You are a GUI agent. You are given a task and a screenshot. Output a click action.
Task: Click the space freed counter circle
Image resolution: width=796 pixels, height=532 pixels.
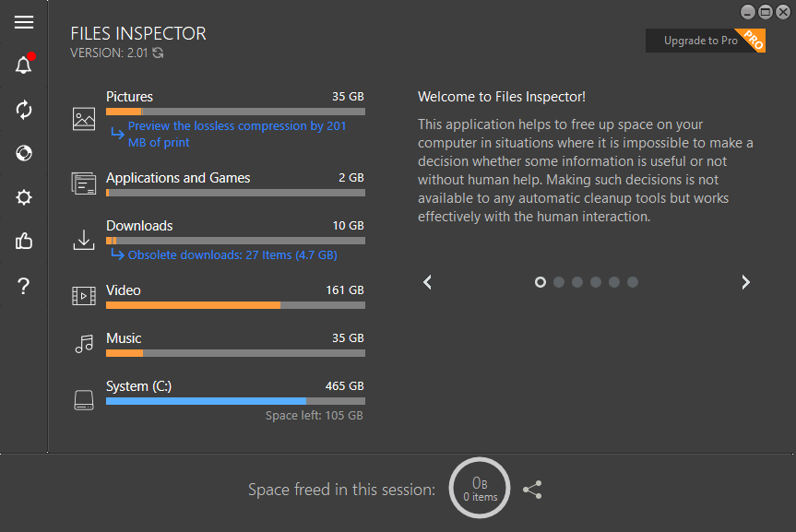pos(480,489)
